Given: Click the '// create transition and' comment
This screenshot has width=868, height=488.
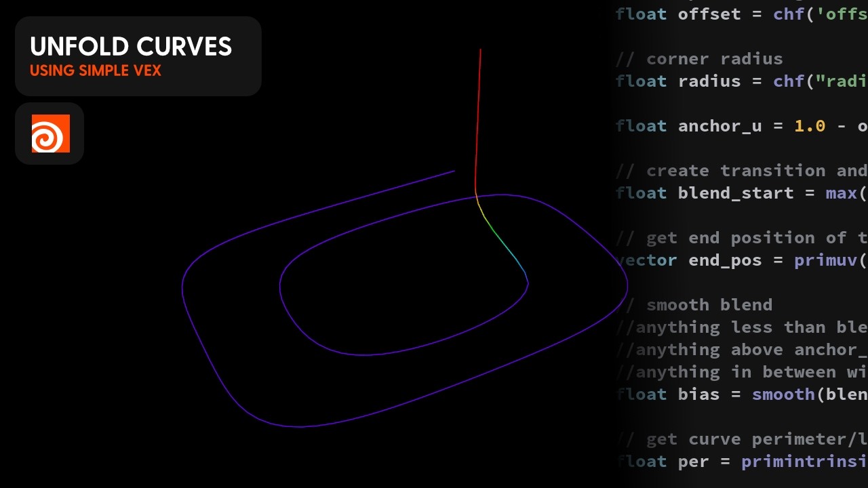Looking at the screenshot, I should pyautogui.click(x=741, y=171).
